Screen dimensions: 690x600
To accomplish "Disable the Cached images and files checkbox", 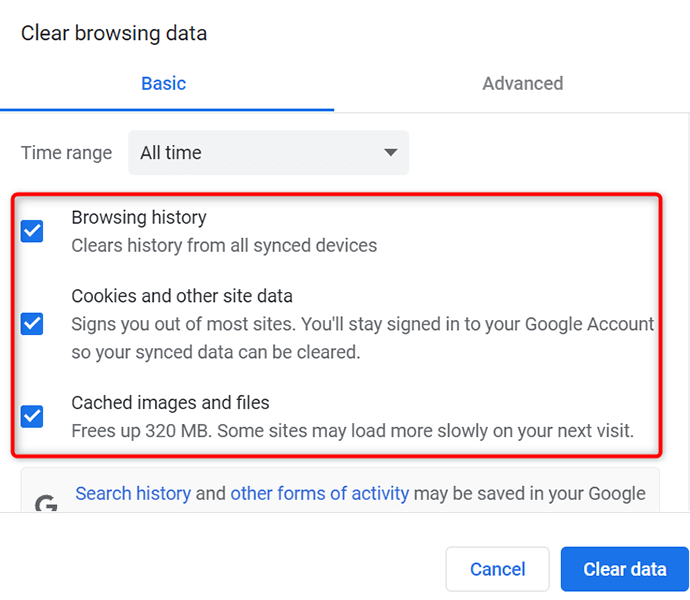I will click(32, 415).
